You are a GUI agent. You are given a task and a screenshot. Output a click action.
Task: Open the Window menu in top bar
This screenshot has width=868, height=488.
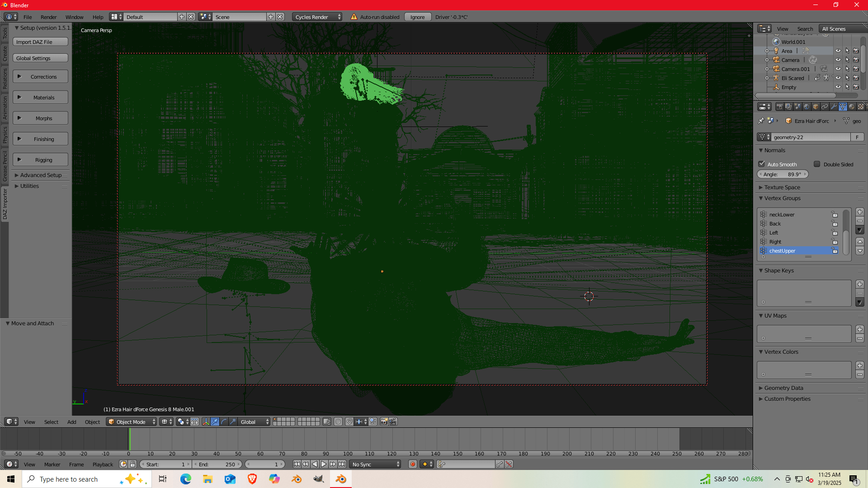pos(74,17)
